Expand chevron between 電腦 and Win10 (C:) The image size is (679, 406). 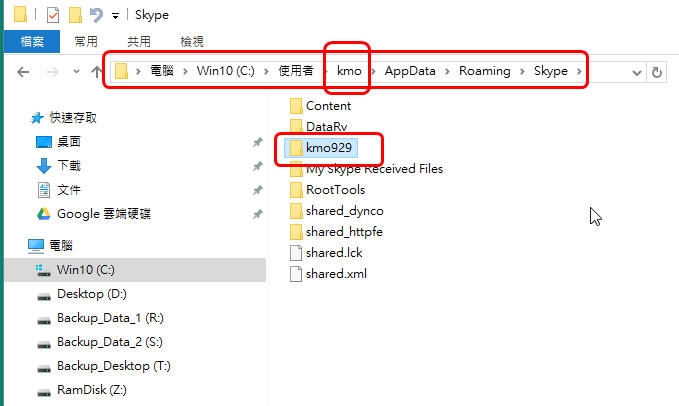pyautogui.click(x=185, y=71)
